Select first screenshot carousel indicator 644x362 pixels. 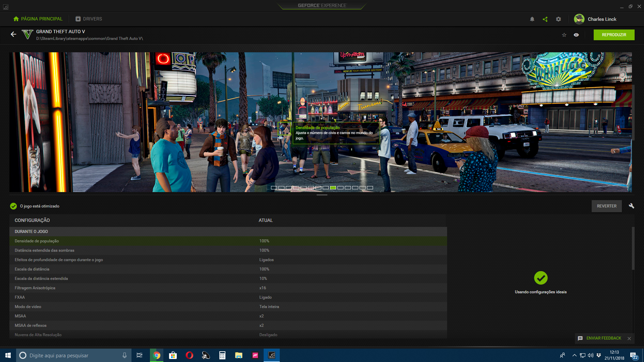(x=274, y=188)
